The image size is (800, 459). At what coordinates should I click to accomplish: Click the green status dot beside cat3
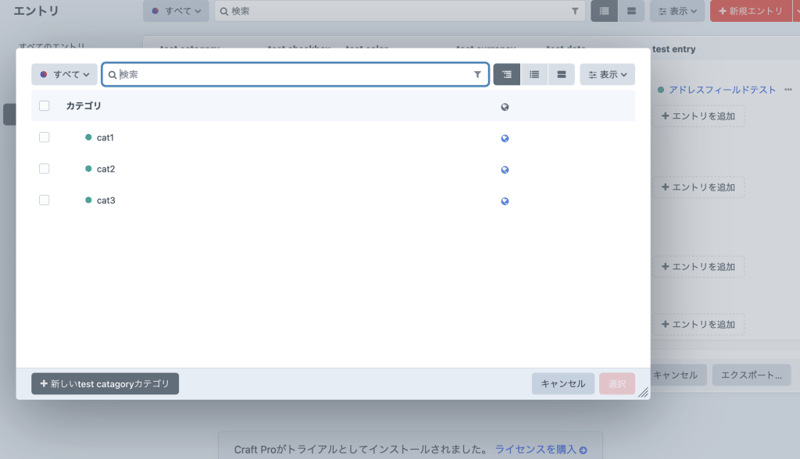[x=88, y=200]
